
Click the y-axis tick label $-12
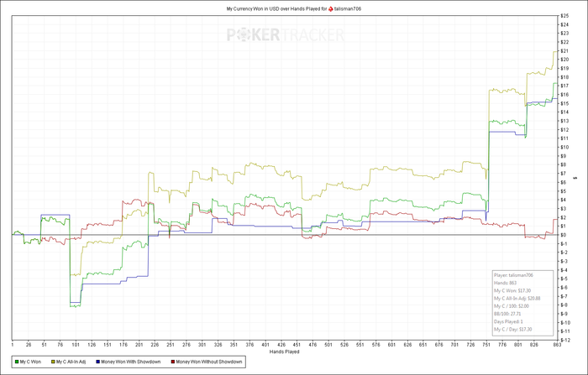[565, 340]
